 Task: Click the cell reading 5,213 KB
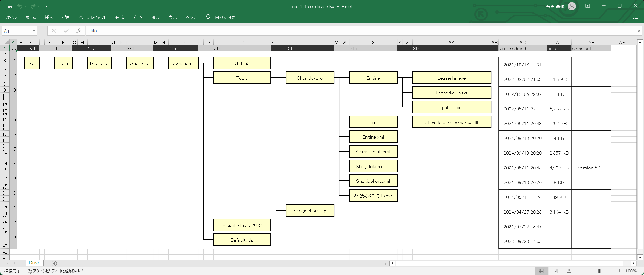point(559,109)
